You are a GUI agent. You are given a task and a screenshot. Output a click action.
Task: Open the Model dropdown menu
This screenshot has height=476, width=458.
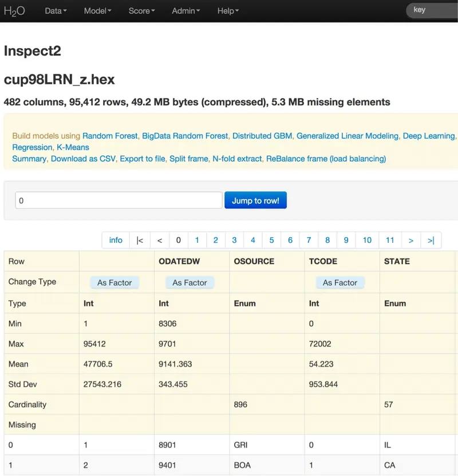tap(98, 11)
